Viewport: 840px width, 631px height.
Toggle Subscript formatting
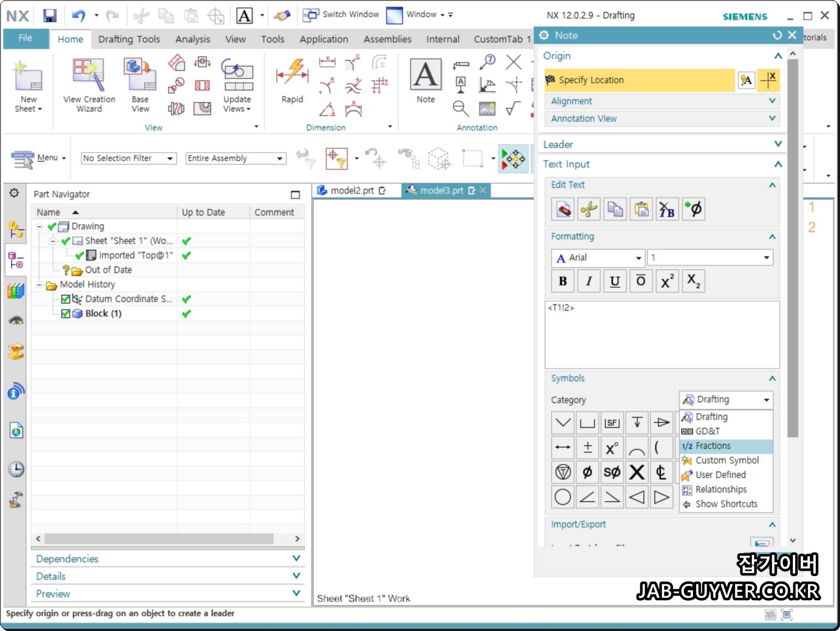click(693, 281)
